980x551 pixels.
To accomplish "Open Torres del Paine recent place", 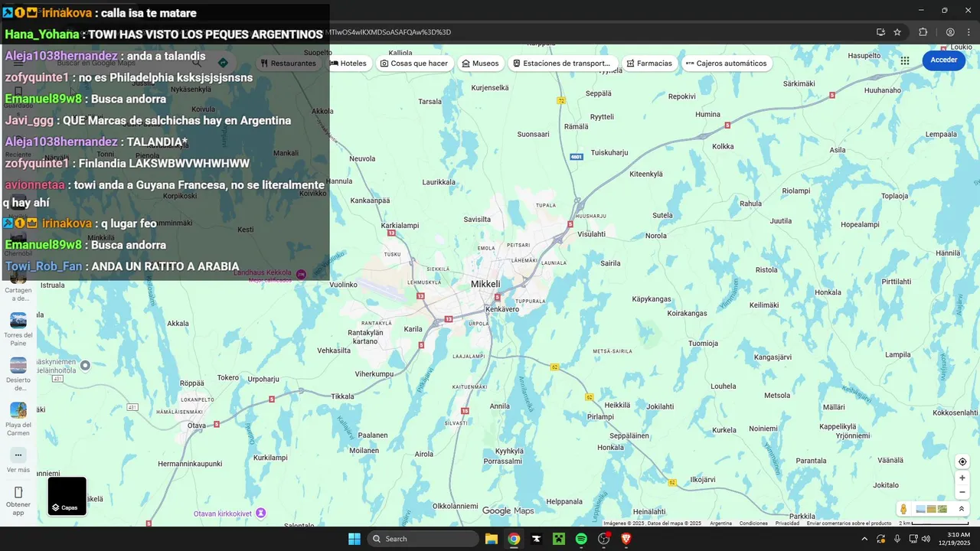I will click(18, 329).
